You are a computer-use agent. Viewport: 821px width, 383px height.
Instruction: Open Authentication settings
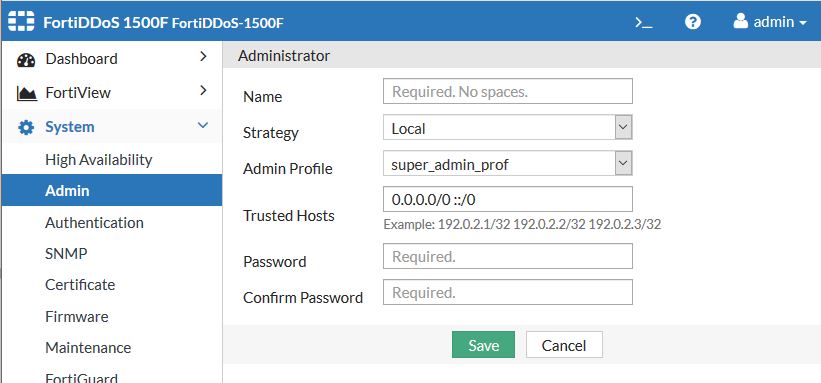pos(94,222)
